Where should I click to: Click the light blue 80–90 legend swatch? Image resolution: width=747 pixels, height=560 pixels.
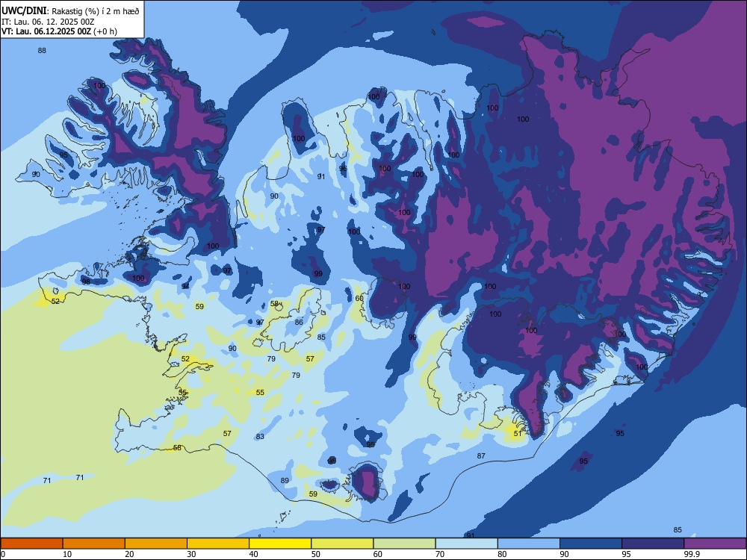[x=529, y=544]
